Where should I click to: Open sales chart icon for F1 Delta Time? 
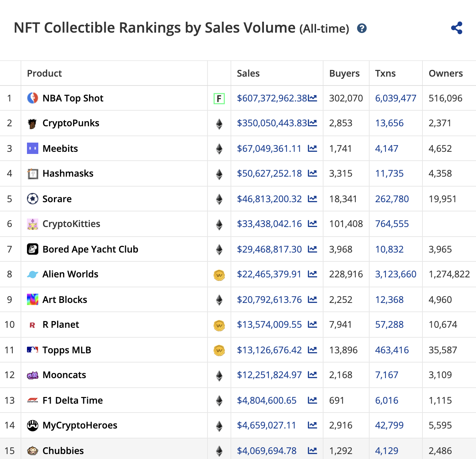[x=312, y=400]
